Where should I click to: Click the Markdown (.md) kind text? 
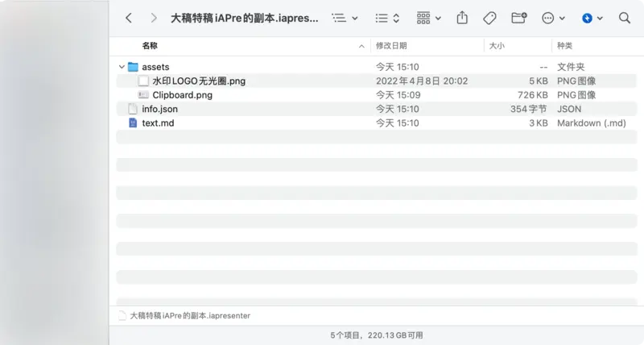592,123
